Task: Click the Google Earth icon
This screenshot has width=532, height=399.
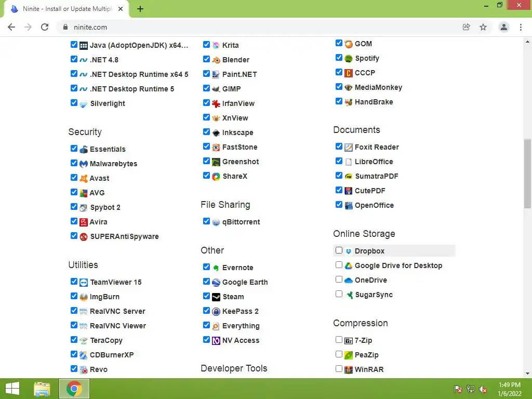Action: click(x=216, y=283)
